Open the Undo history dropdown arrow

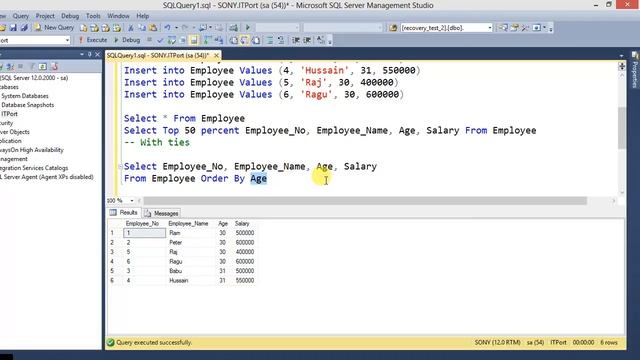(176, 28)
